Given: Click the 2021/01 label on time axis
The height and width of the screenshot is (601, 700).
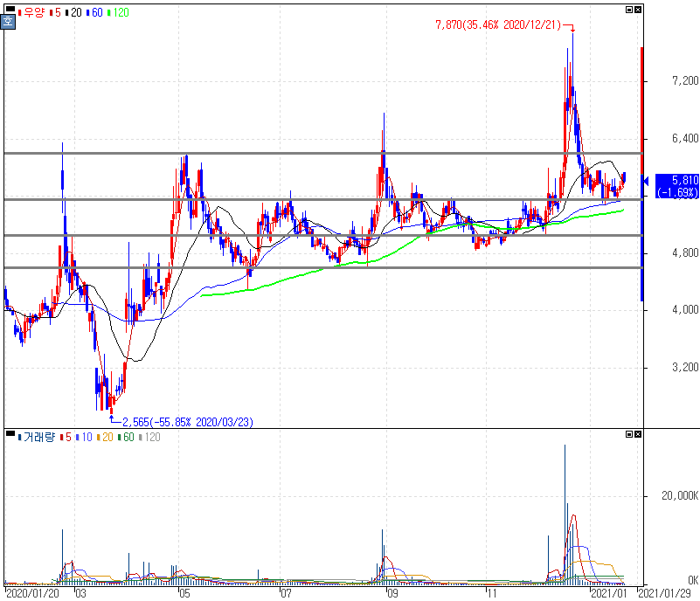Looking at the screenshot, I should click(609, 593).
